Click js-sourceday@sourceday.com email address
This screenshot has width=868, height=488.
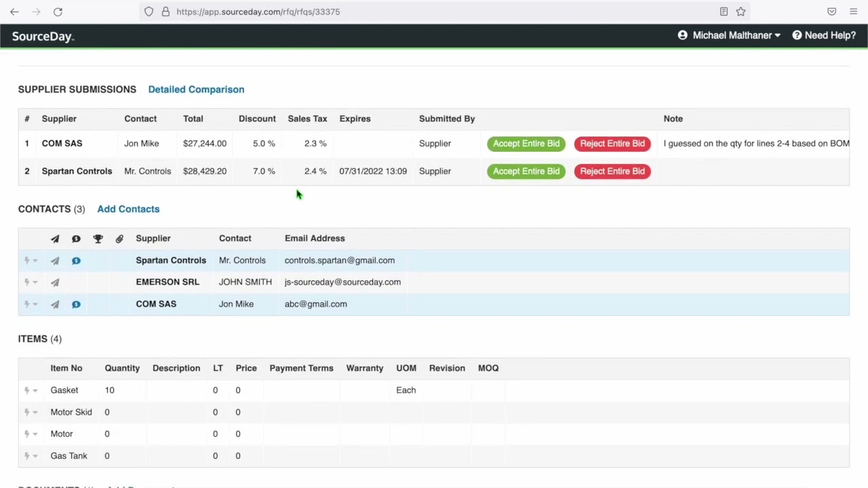tap(342, 282)
